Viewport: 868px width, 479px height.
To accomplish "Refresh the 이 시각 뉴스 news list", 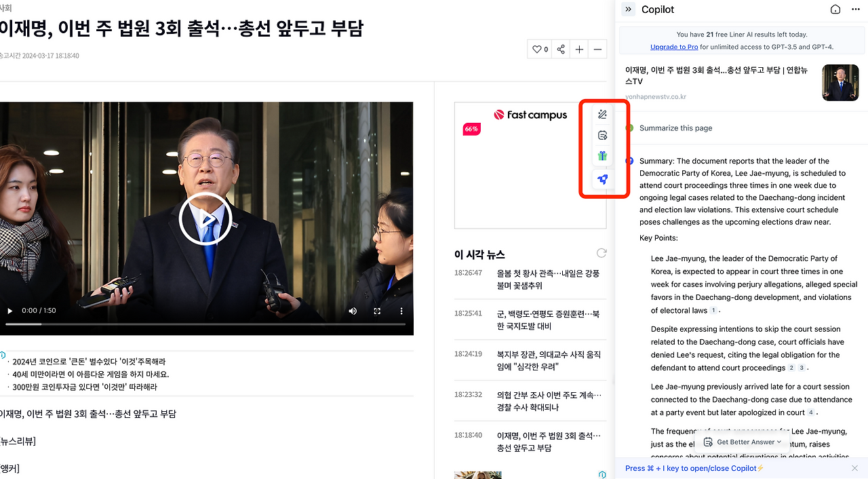I will click(601, 252).
